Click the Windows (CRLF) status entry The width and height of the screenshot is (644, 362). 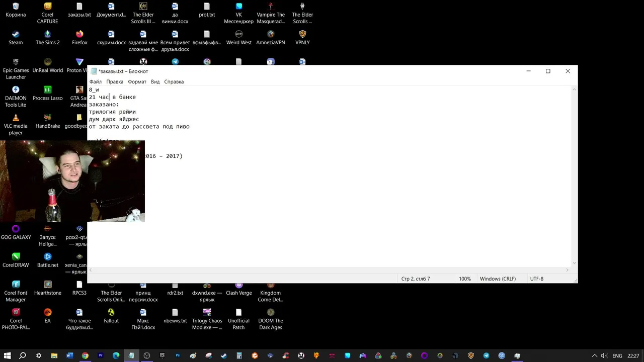(x=498, y=279)
